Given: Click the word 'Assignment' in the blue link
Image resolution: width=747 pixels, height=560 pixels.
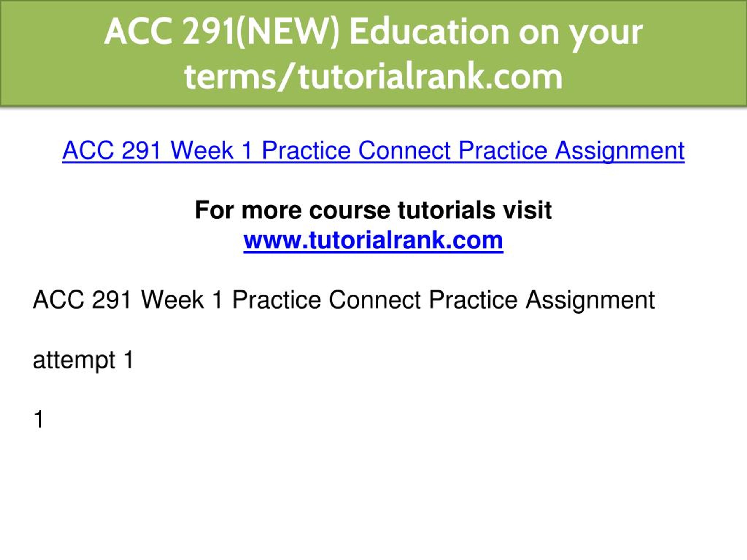Looking at the screenshot, I should (620, 151).
